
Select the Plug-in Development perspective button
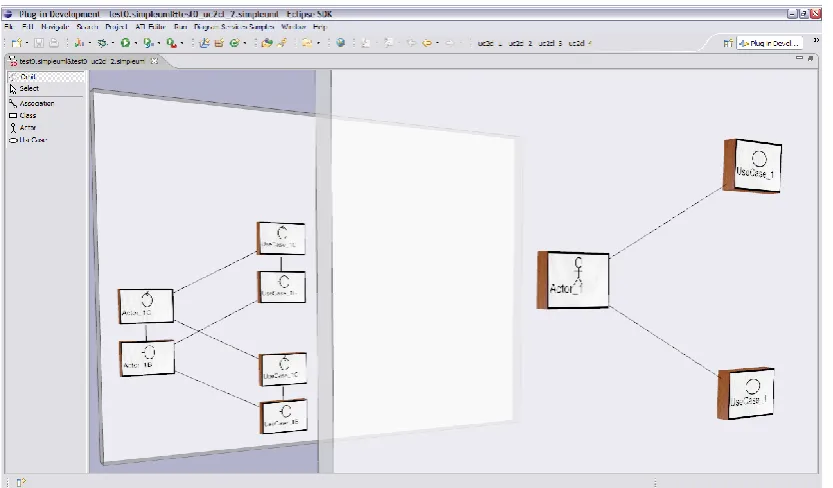click(x=769, y=43)
